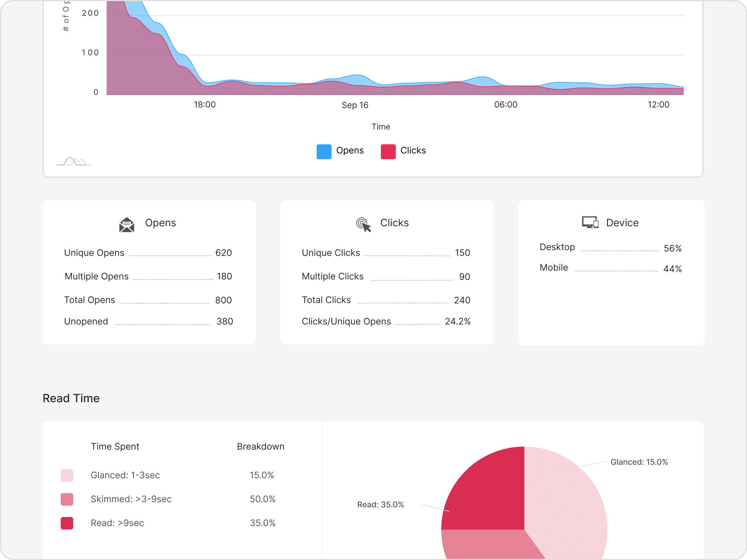This screenshot has height=560, width=747.
Task: Click the sparkline preview icon below the chart
Action: click(x=74, y=162)
